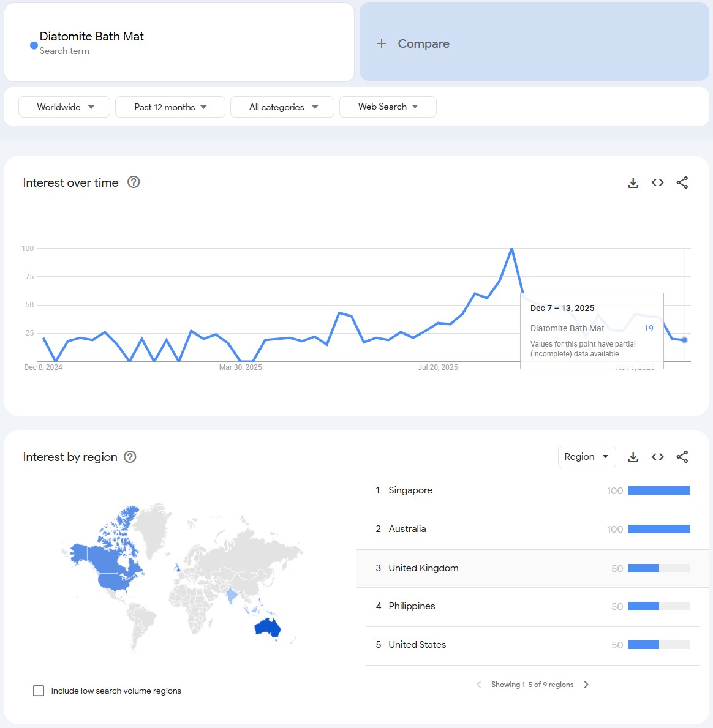Open help for Interest by region
The image size is (713, 728).
(x=130, y=457)
